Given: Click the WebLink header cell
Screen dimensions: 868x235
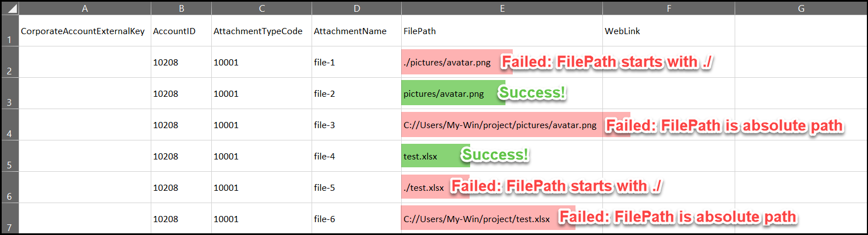Looking at the screenshot, I should coord(669,31).
